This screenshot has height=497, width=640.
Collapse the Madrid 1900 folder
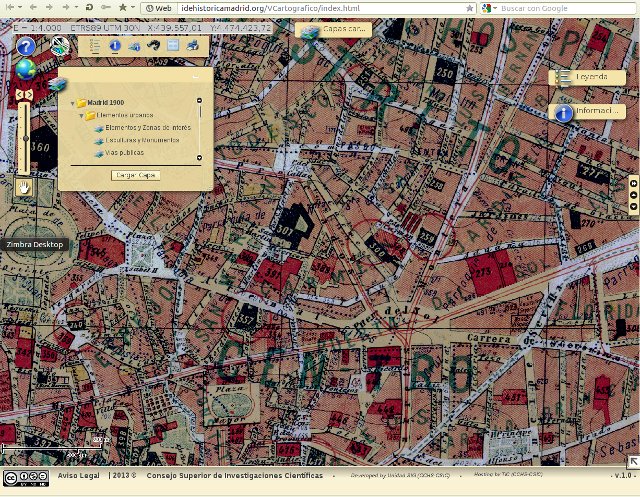click(73, 102)
